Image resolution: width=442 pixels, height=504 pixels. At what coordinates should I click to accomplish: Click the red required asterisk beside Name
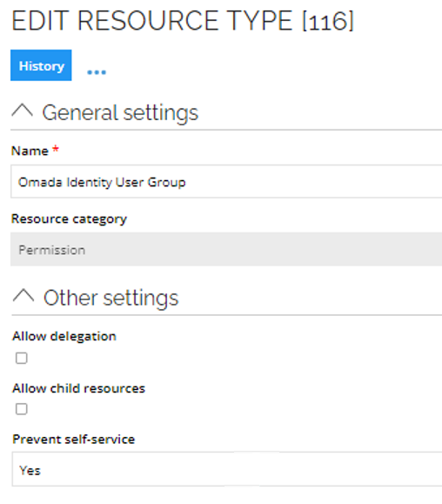(56, 149)
